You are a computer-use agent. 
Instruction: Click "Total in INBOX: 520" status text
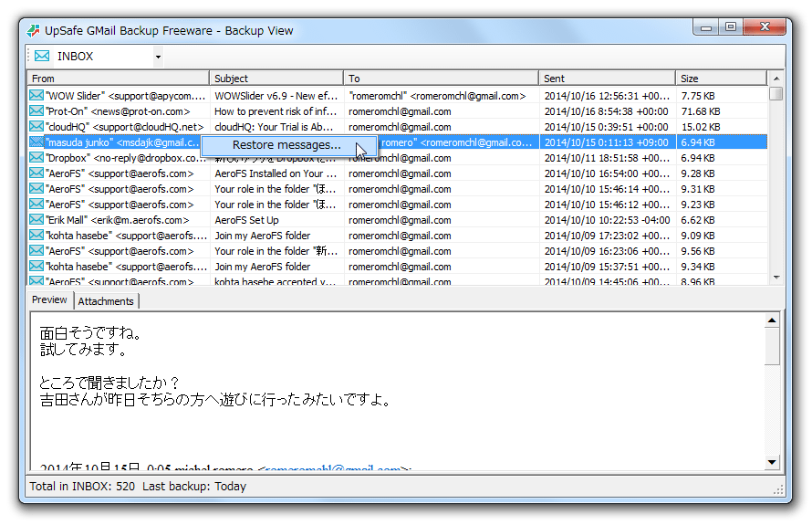point(82,486)
